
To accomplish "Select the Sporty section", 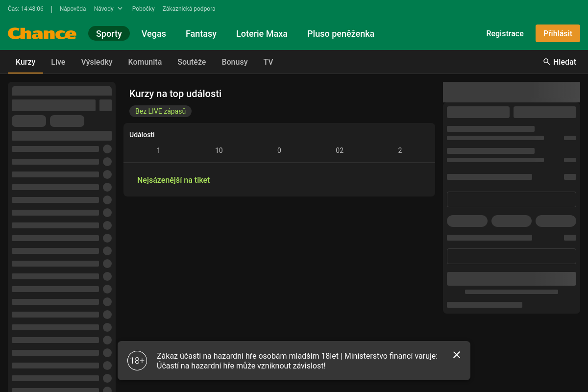I will tap(109, 33).
